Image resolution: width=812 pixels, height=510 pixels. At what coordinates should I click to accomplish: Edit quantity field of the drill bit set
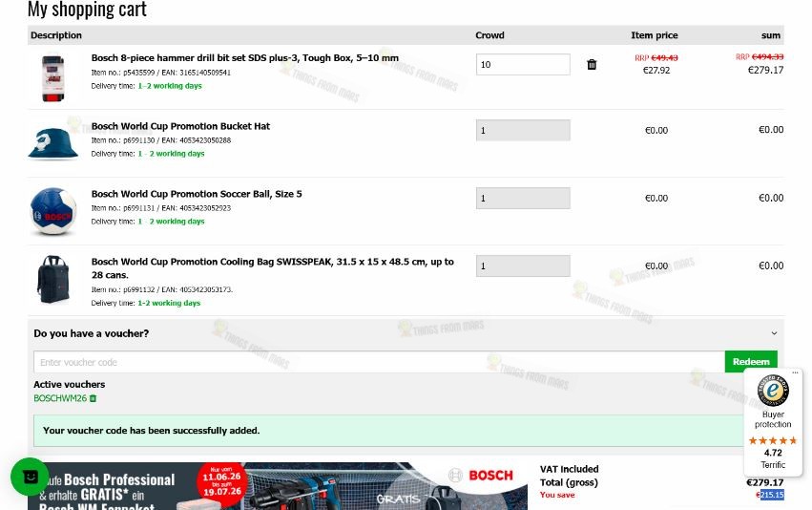[523, 64]
